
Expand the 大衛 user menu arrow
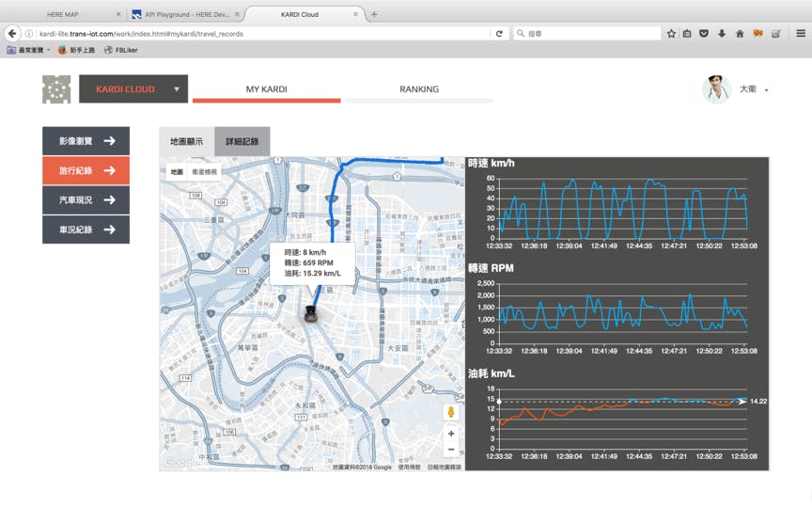(767, 90)
